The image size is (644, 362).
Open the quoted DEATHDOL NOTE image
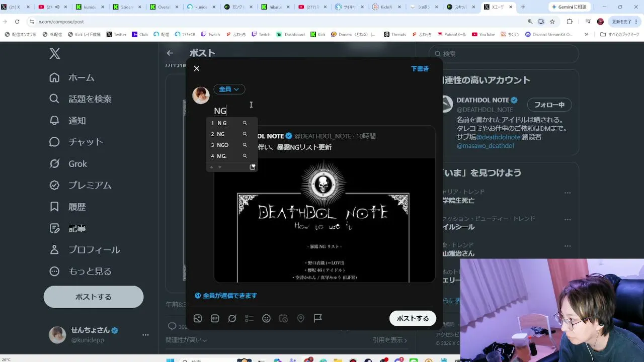click(325, 220)
